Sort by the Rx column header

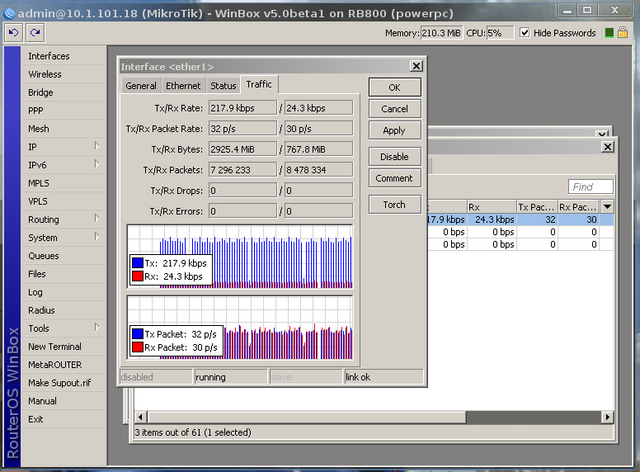(x=491, y=207)
